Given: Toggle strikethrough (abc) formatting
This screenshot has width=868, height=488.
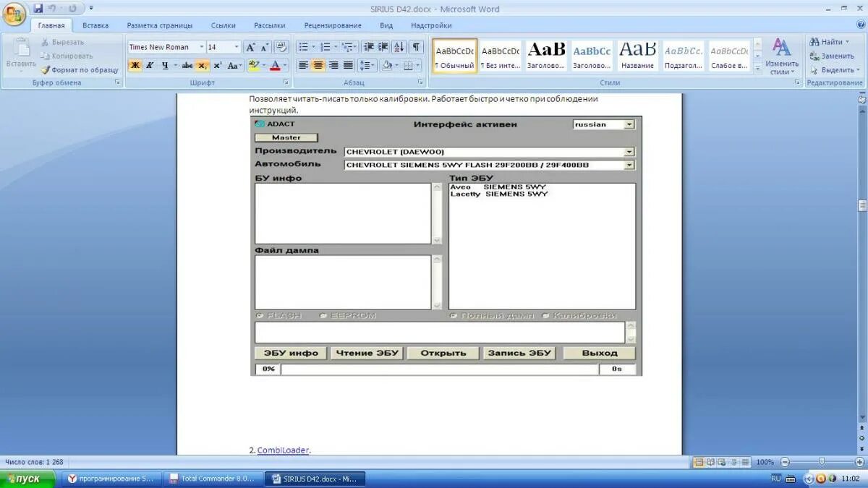Looking at the screenshot, I should (187, 65).
